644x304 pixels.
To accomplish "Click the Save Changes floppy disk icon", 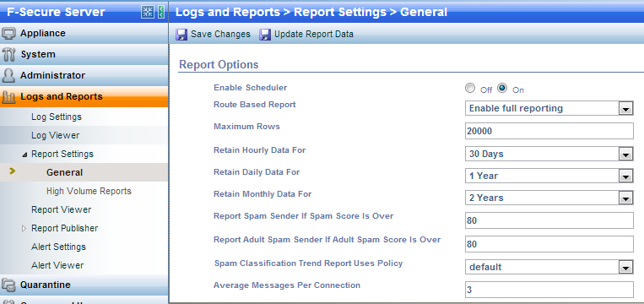I will click(182, 34).
